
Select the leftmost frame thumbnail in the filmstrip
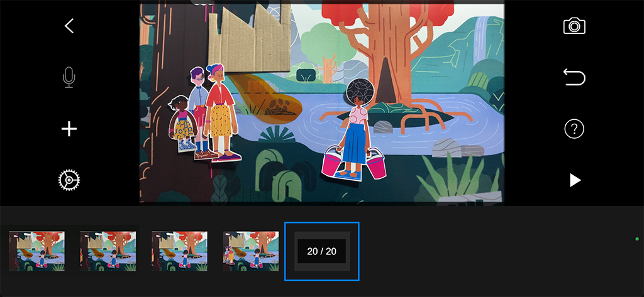pyautogui.click(x=36, y=251)
